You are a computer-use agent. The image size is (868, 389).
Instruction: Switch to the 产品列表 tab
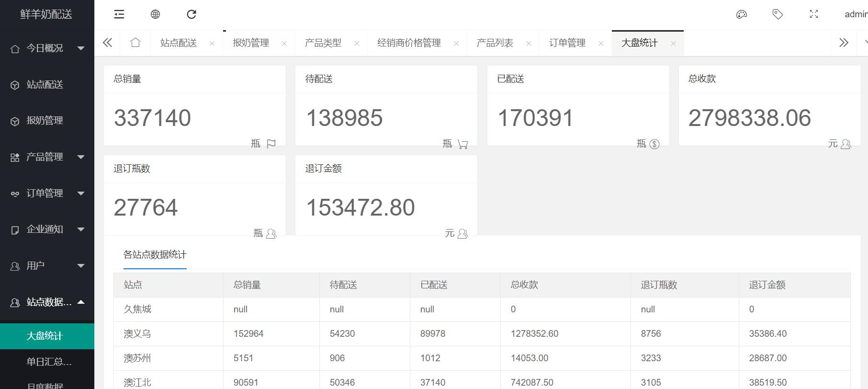pyautogui.click(x=495, y=43)
